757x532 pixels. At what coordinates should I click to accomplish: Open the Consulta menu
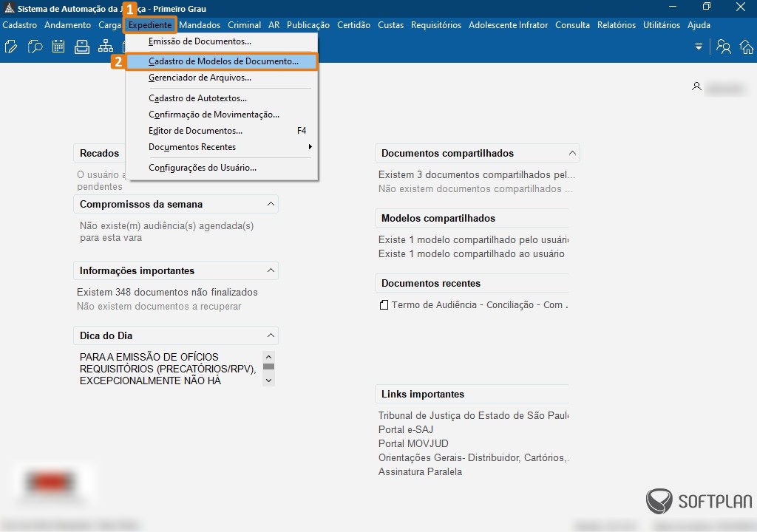point(572,25)
